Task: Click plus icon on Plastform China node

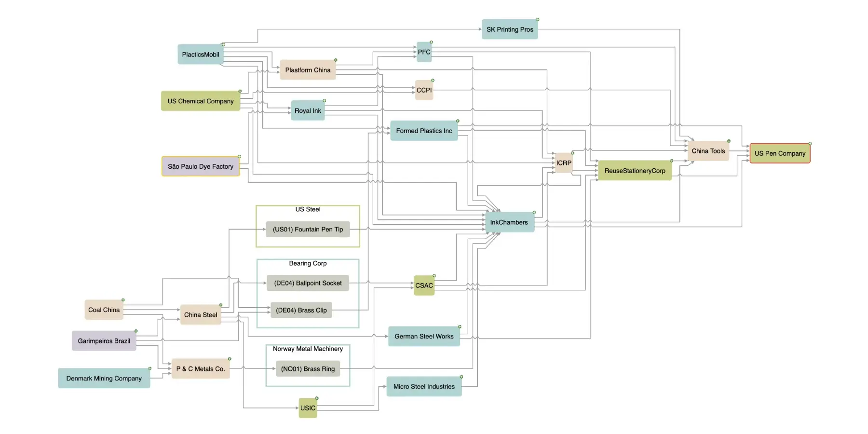Action: pos(336,60)
